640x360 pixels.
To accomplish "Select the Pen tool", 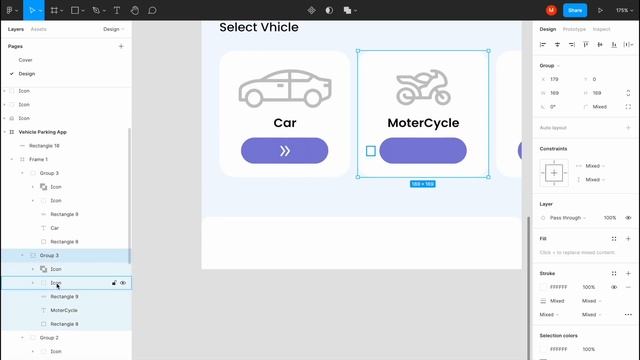I will tap(96, 10).
